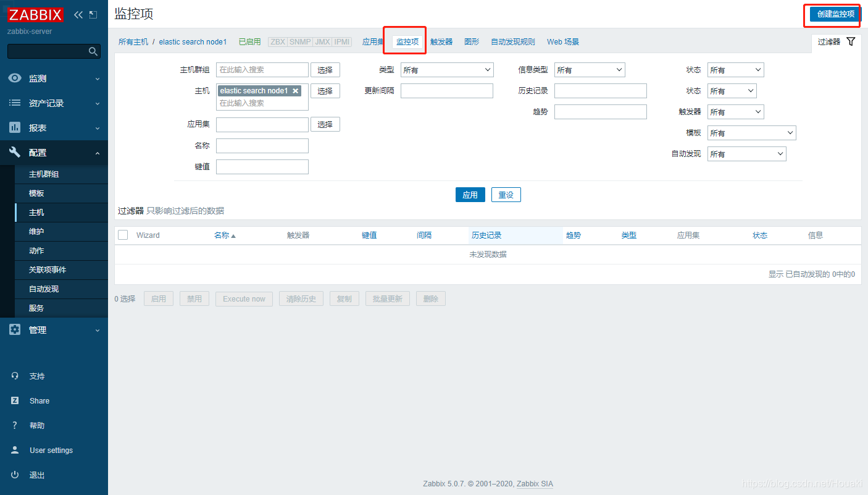Click 选择 button beside 主机
The width and height of the screenshot is (868, 495).
coord(325,91)
